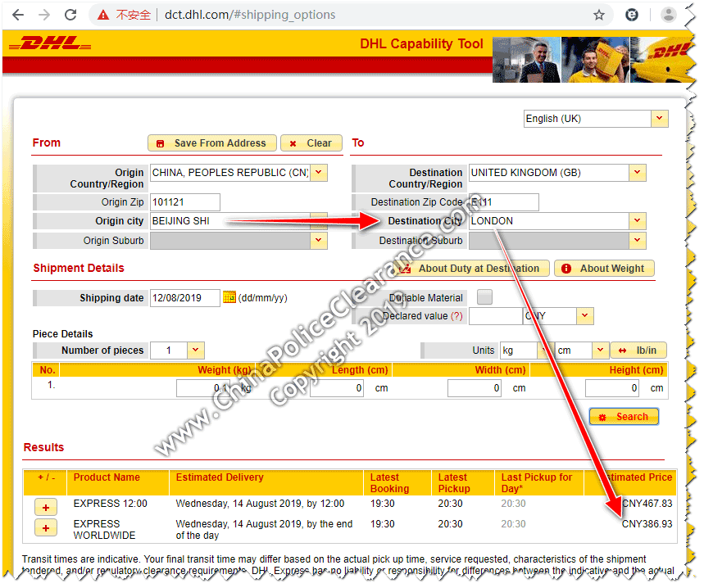Open About Duty at Destination info
The height and width of the screenshot is (588, 704).
472,269
